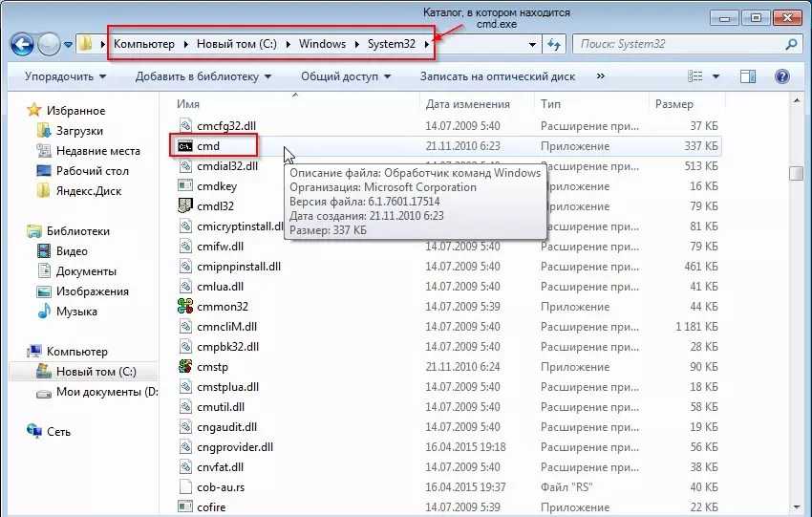Sort by the Дата изменения column header
This screenshot has width=812, height=517.
pos(468,103)
